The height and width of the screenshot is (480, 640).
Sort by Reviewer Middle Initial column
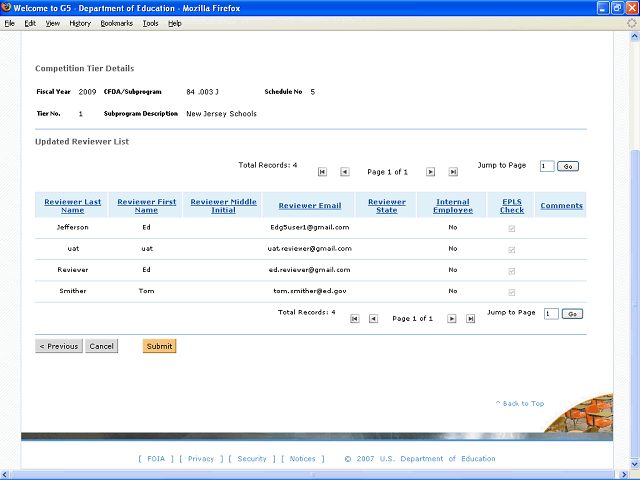pyautogui.click(x=223, y=206)
